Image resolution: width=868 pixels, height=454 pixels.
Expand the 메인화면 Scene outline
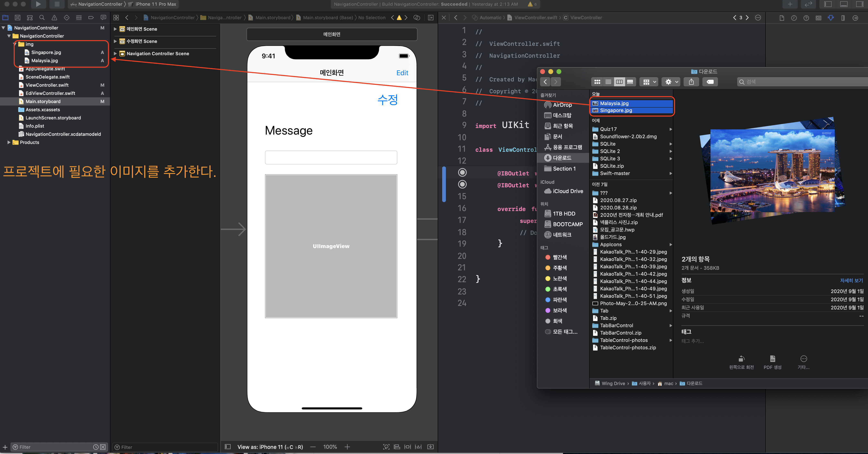coord(115,29)
